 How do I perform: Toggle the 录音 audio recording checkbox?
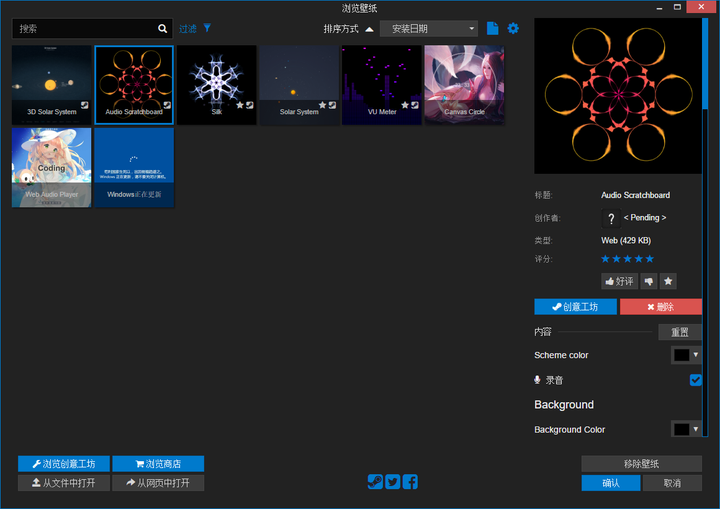click(696, 380)
